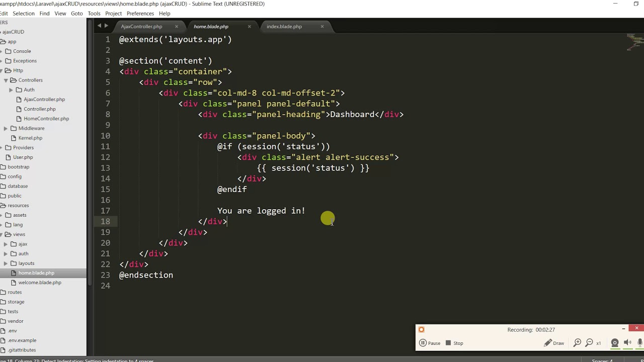This screenshot has height=362, width=644.
Task: Pause the screen recording
Action: pos(430,343)
